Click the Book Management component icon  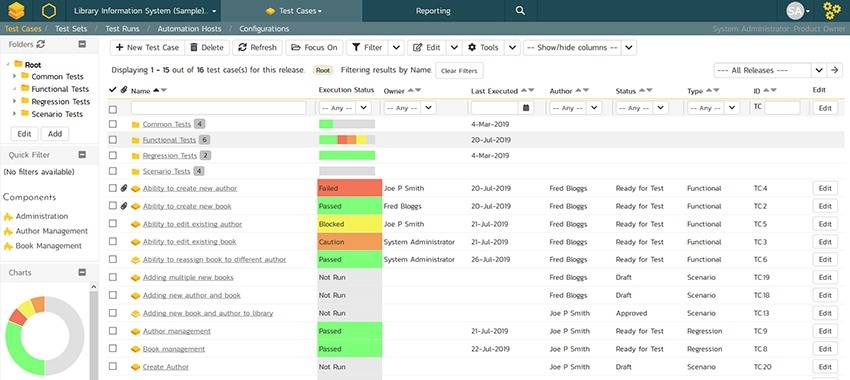(8, 246)
